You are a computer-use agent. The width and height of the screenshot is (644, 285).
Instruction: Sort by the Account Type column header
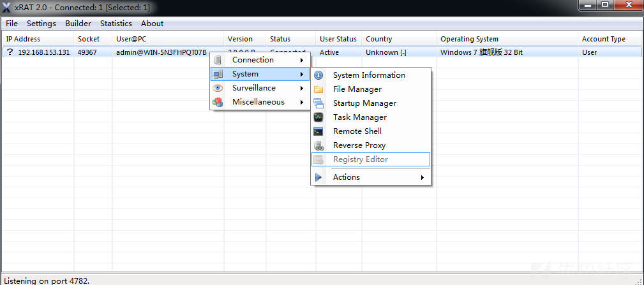point(610,39)
